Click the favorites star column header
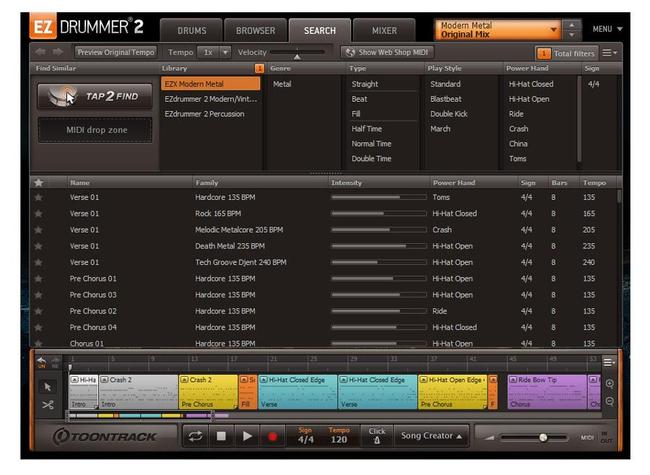 tap(39, 182)
